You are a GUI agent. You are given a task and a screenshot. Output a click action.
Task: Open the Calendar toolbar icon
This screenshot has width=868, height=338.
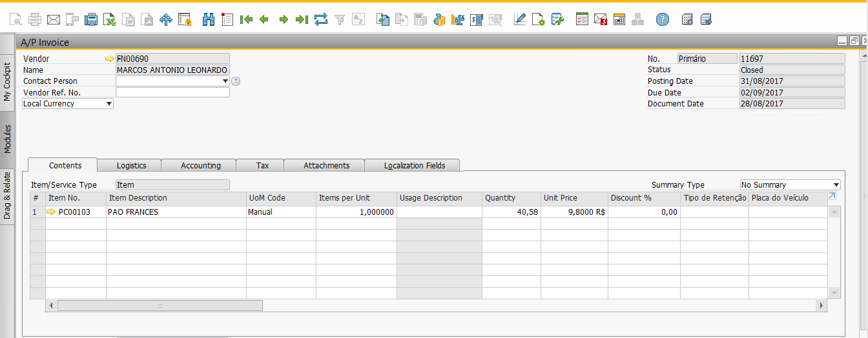pos(619,19)
